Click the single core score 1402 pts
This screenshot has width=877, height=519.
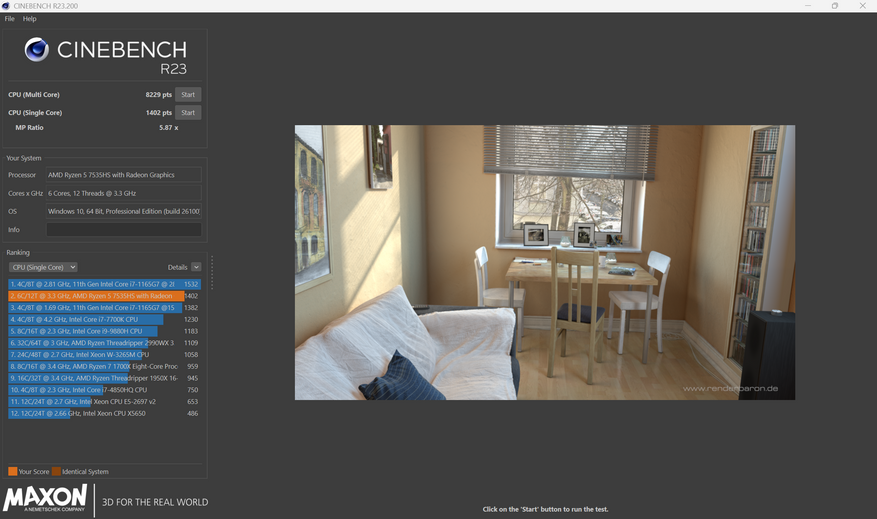point(158,112)
